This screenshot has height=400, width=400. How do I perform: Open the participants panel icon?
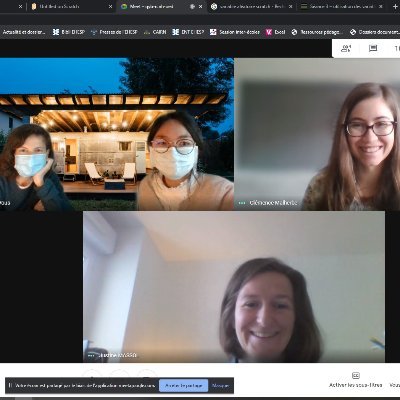[x=346, y=48]
